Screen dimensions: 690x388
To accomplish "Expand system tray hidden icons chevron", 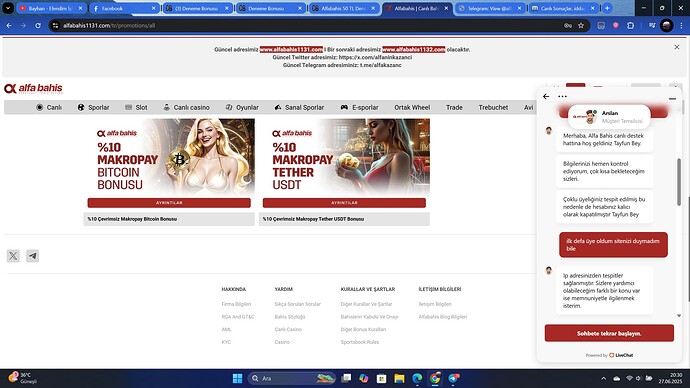I will pyautogui.click(x=603, y=378).
